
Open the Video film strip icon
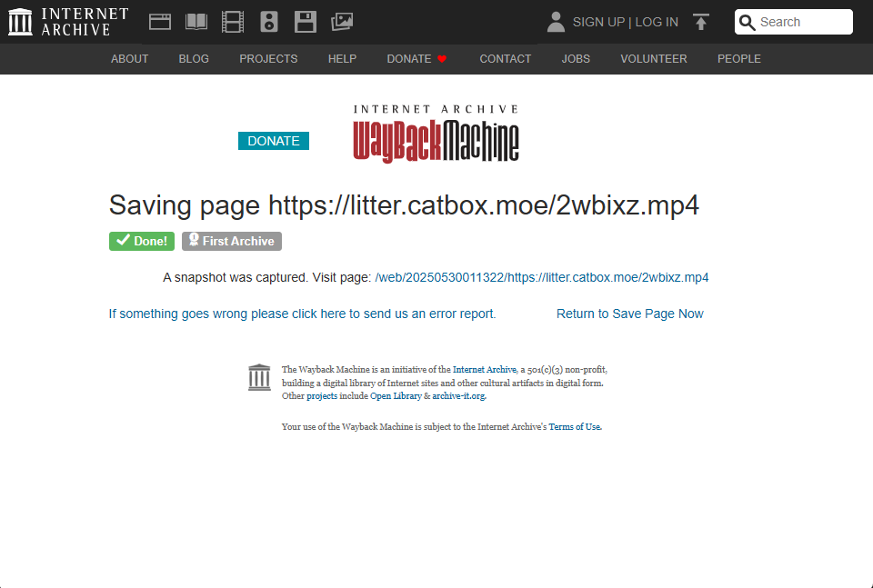[233, 22]
